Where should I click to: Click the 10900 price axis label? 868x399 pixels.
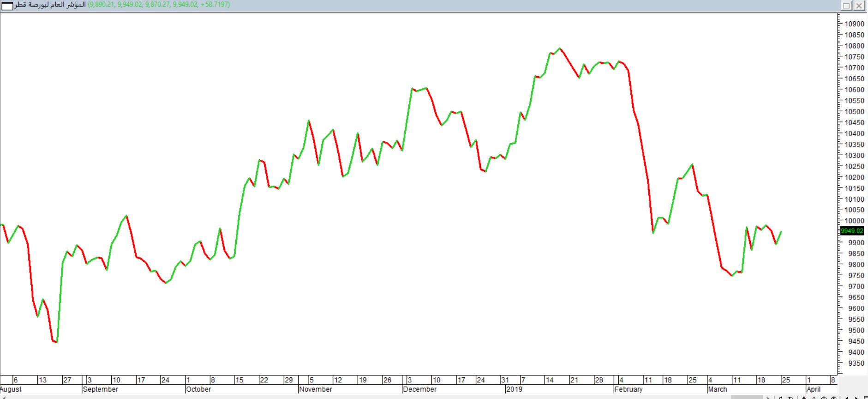click(854, 24)
